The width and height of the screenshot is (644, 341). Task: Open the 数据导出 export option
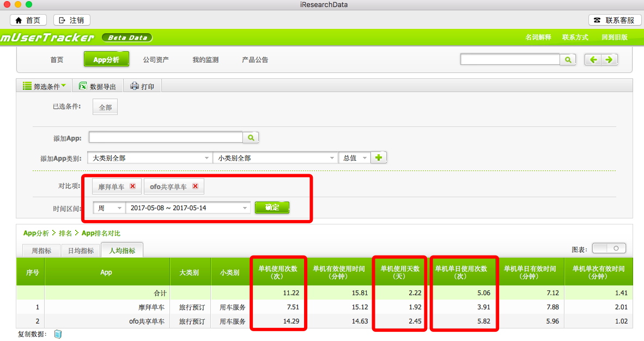(97, 86)
